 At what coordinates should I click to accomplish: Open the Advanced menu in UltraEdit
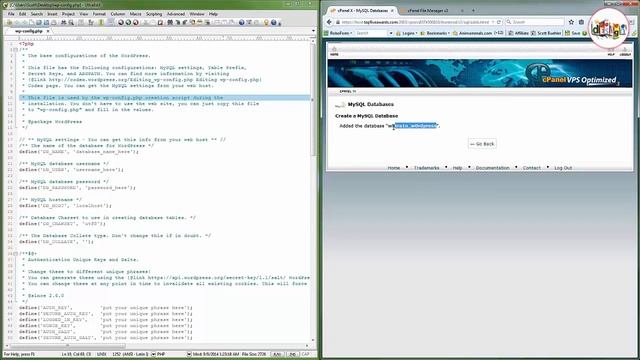176,14
